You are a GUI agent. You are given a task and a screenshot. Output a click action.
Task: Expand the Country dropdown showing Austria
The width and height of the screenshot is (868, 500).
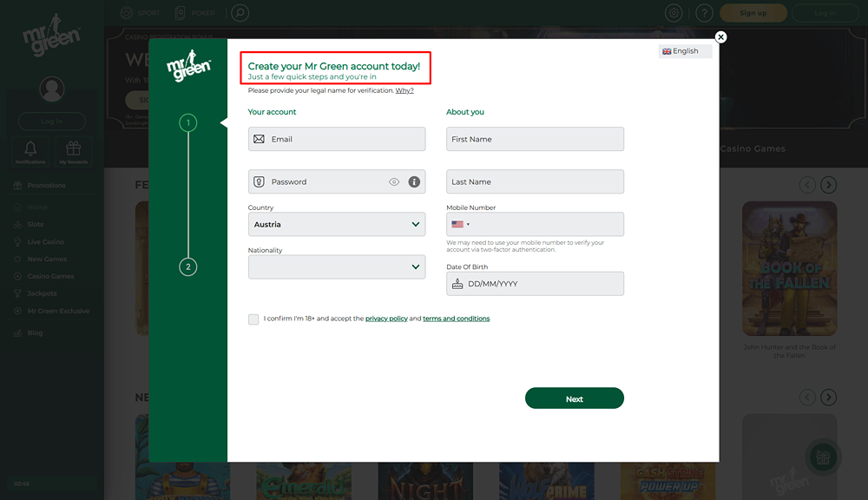coord(337,224)
